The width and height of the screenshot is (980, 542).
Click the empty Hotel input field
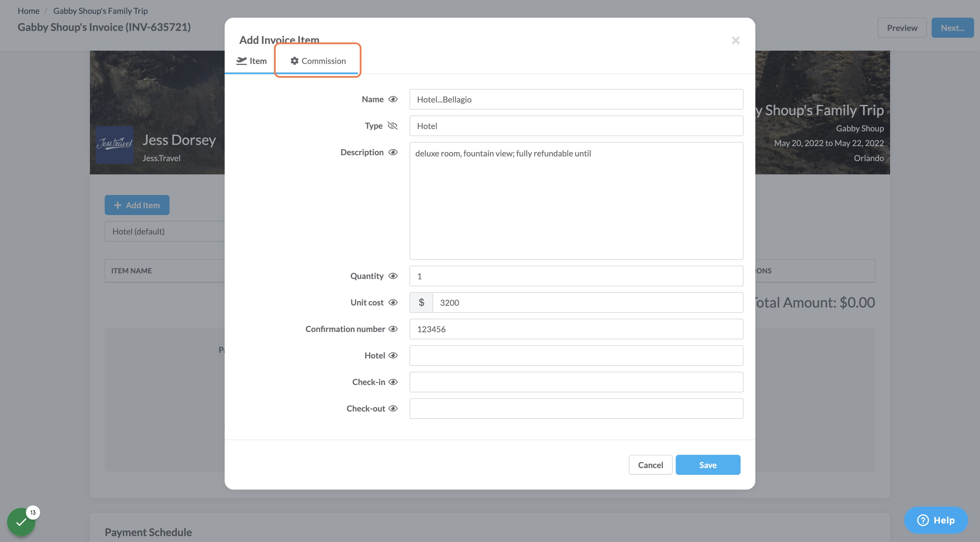pos(576,355)
